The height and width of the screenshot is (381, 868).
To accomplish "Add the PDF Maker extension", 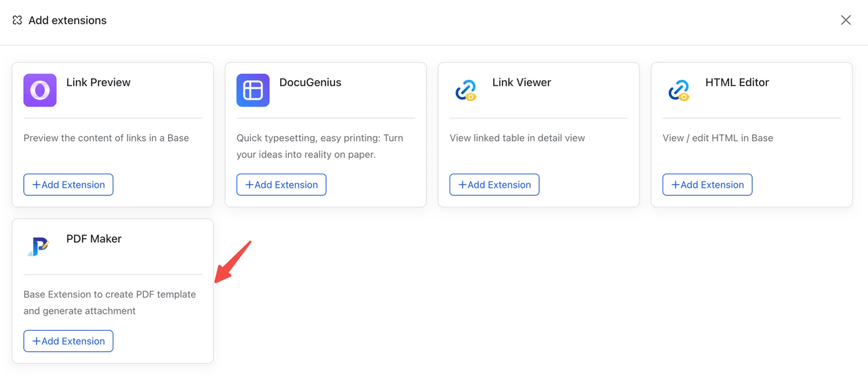I will tap(68, 341).
